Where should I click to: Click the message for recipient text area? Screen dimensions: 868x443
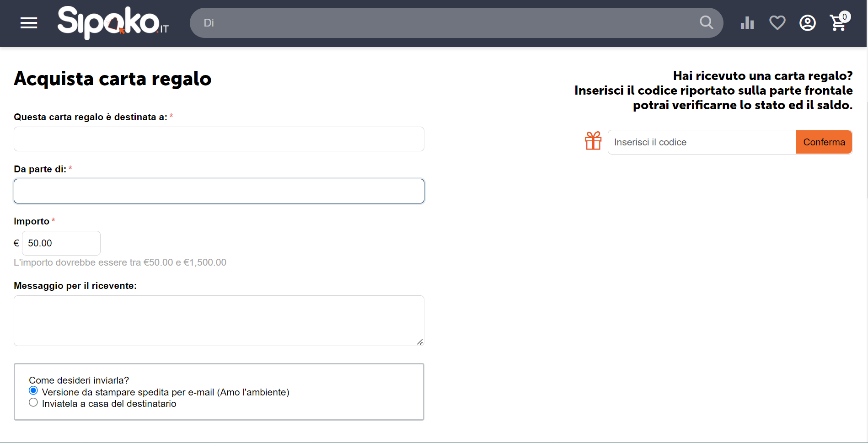(219, 320)
